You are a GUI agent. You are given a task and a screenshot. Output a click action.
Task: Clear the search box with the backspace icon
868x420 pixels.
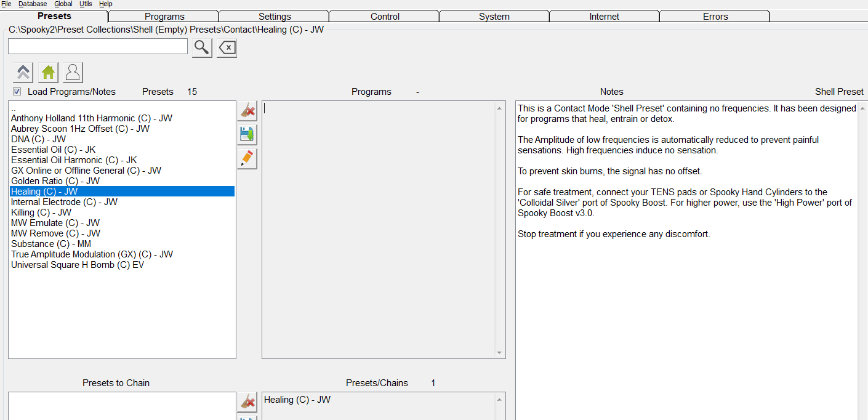[227, 47]
